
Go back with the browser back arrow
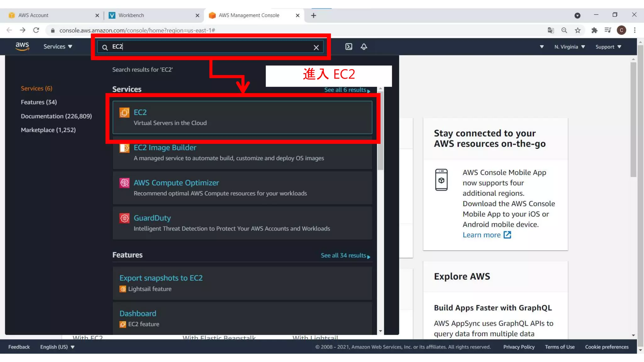[x=9, y=30]
